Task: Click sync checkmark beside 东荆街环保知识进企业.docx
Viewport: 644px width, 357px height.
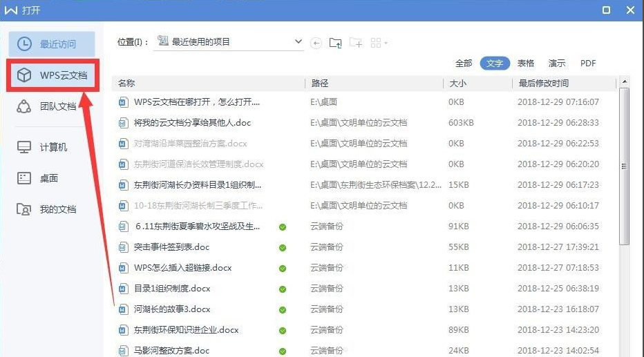Action: pos(283,331)
